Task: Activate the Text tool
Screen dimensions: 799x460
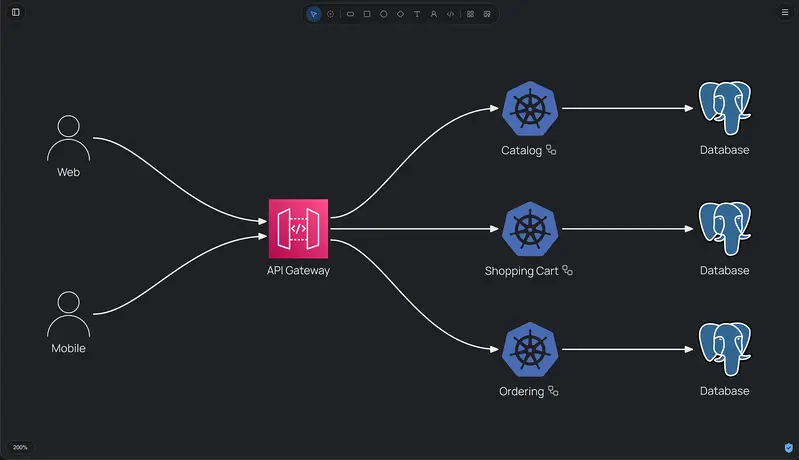Action: click(x=417, y=14)
